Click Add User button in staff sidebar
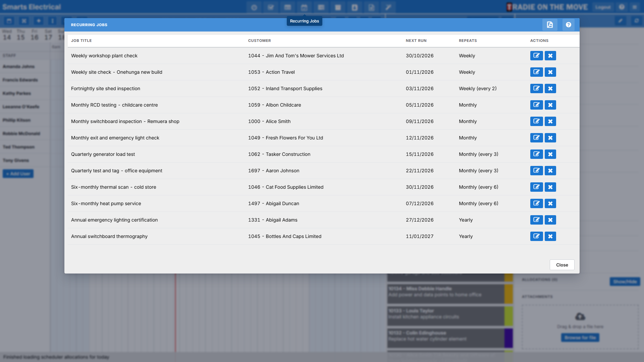This screenshot has width=644, height=362. (18, 174)
